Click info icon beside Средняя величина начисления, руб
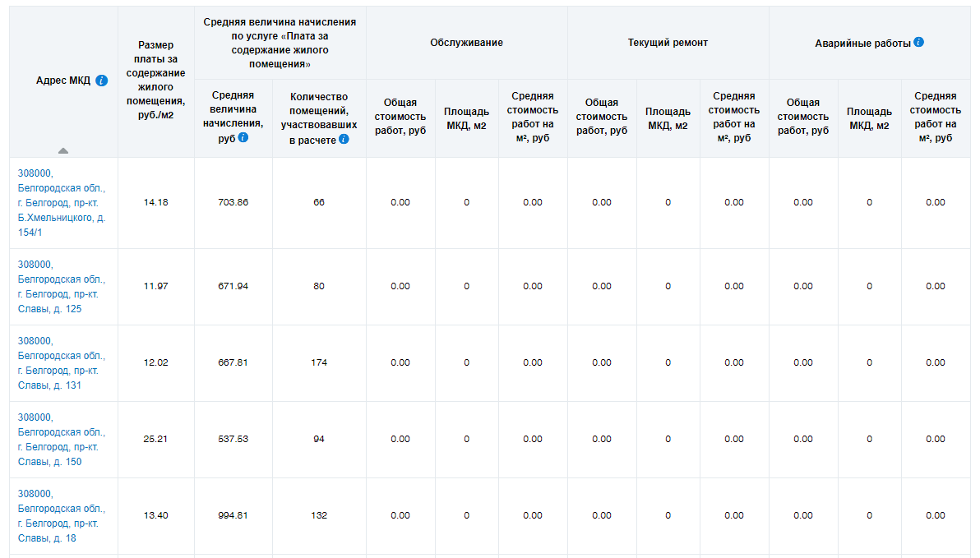The height and width of the screenshot is (558, 980). tap(243, 138)
